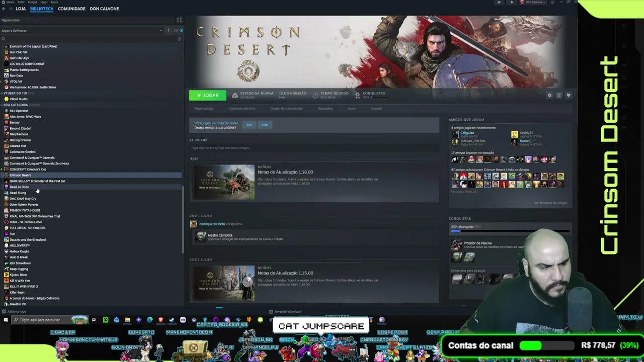Click the cloud status icon
The image size is (644, 362).
235,95
